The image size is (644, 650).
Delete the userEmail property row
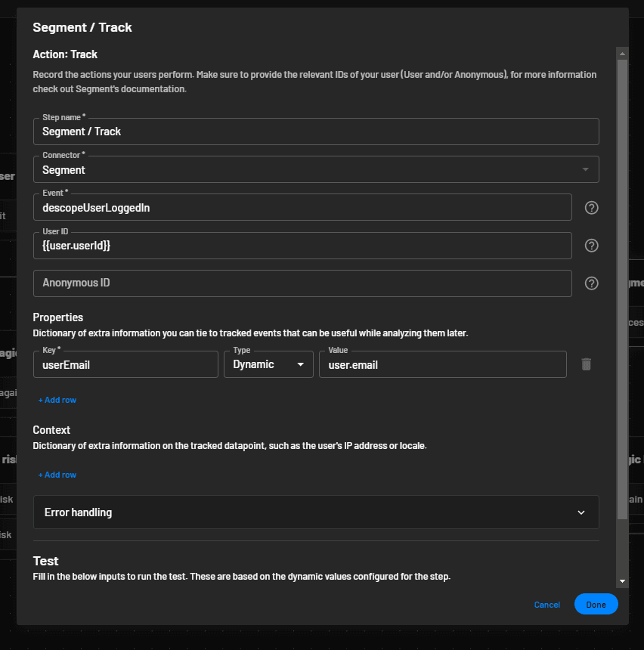coord(586,364)
